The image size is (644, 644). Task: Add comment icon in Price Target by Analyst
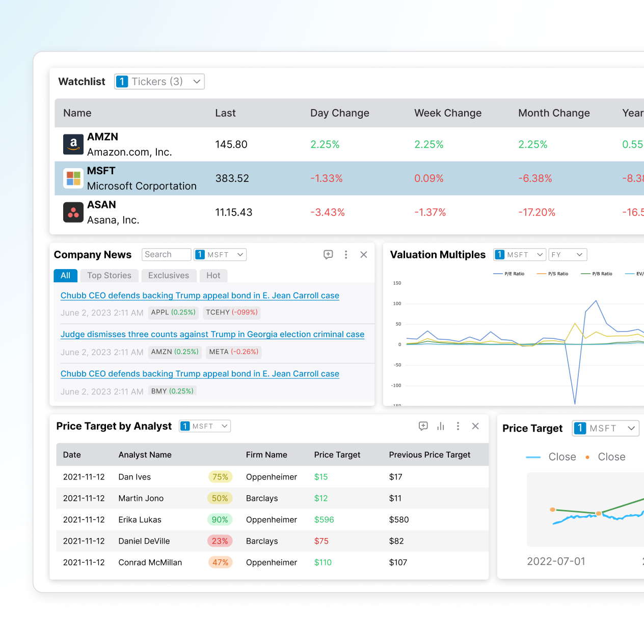423,426
